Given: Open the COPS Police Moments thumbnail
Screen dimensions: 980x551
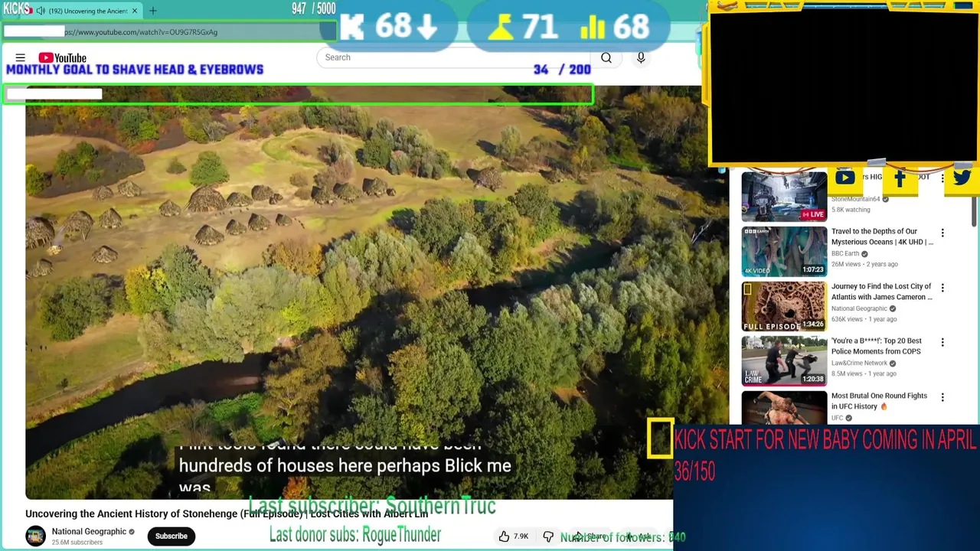Looking at the screenshot, I should coord(784,360).
